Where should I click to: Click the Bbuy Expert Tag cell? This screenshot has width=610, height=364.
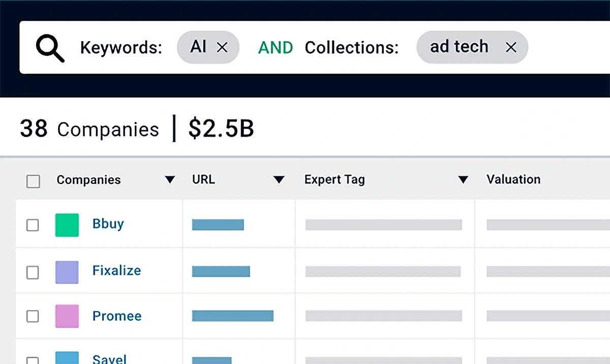point(385,224)
